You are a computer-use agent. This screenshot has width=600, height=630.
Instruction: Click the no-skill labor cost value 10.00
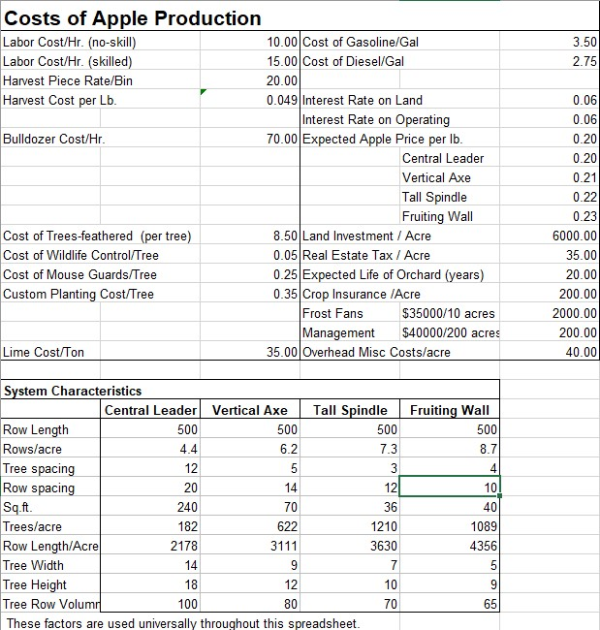pos(282,42)
